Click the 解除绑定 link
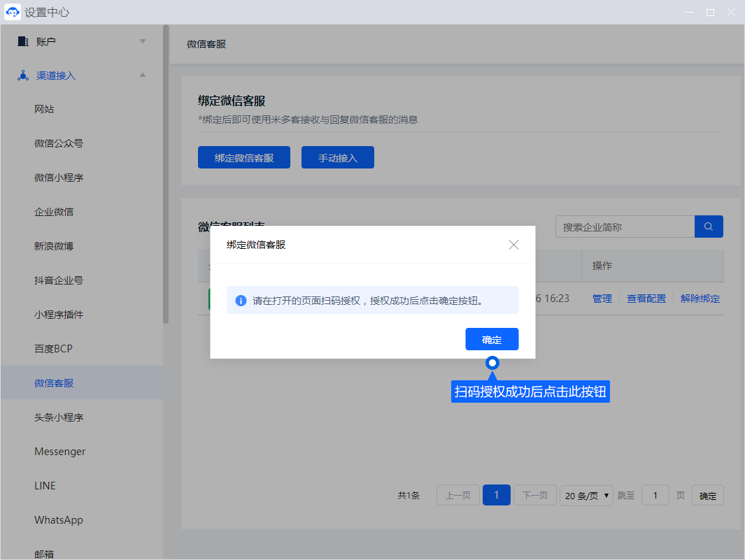The height and width of the screenshot is (560, 745). click(x=700, y=299)
